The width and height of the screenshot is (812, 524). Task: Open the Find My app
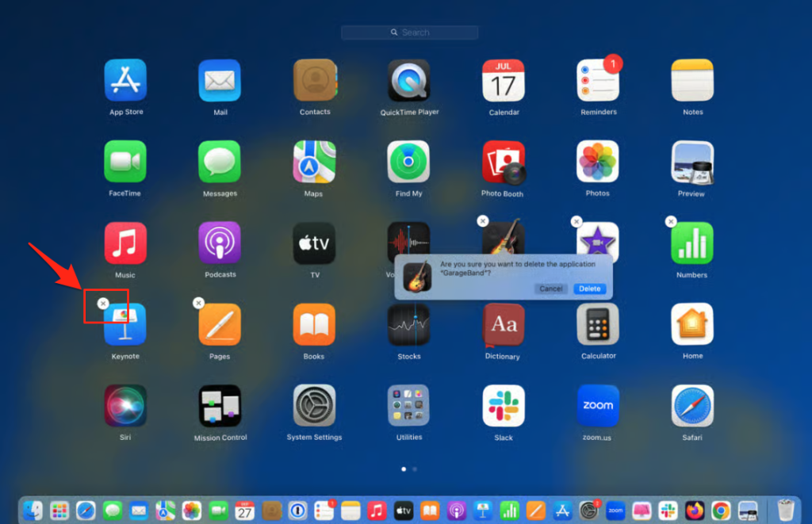click(x=408, y=162)
